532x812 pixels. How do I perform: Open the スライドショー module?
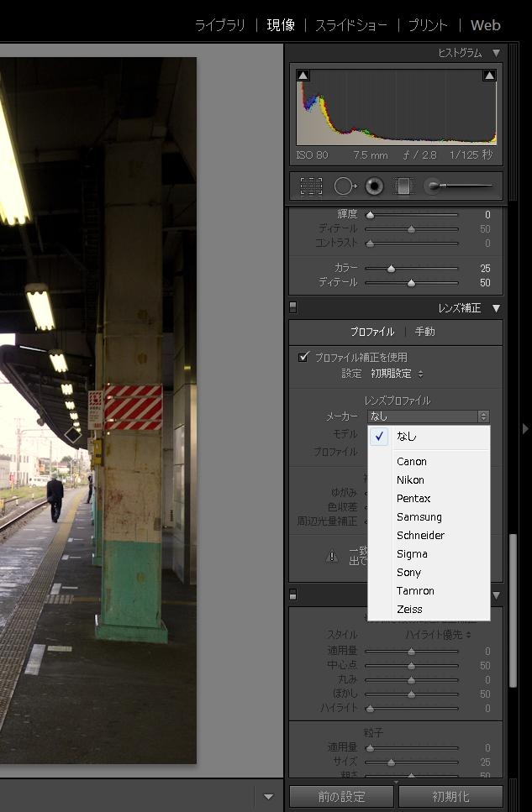[351, 25]
